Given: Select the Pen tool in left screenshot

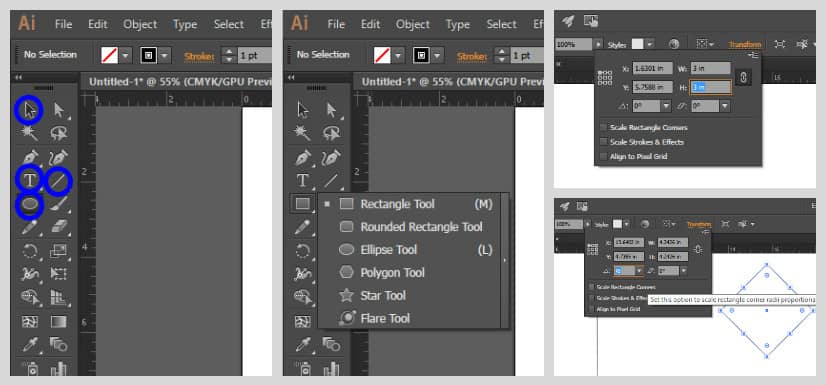Looking at the screenshot, I should (30, 157).
